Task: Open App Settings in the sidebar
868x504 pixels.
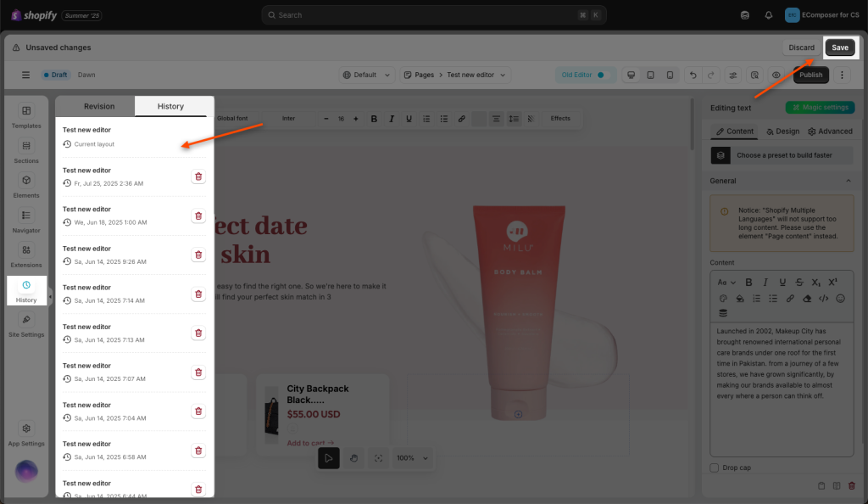Action: [x=26, y=434]
